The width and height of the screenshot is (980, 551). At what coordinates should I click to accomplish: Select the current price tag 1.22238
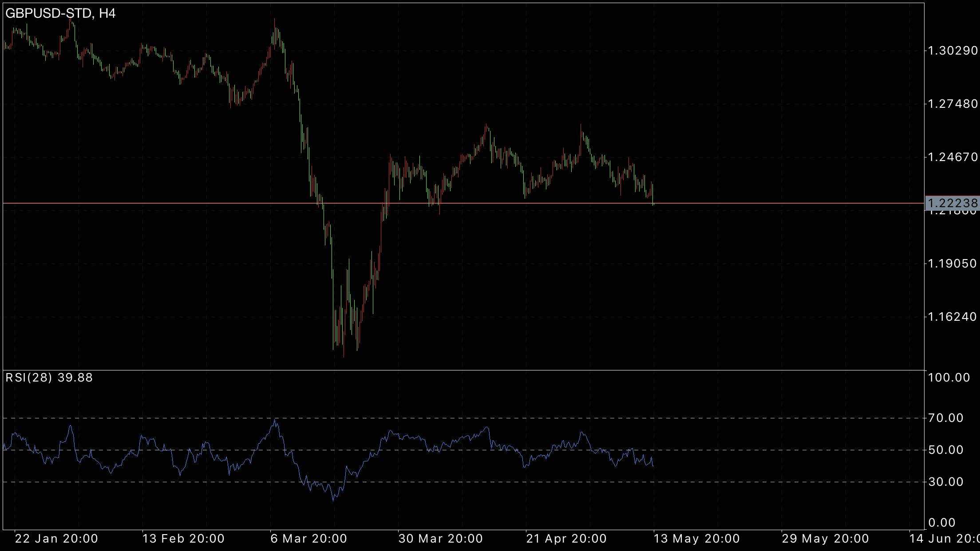click(952, 203)
